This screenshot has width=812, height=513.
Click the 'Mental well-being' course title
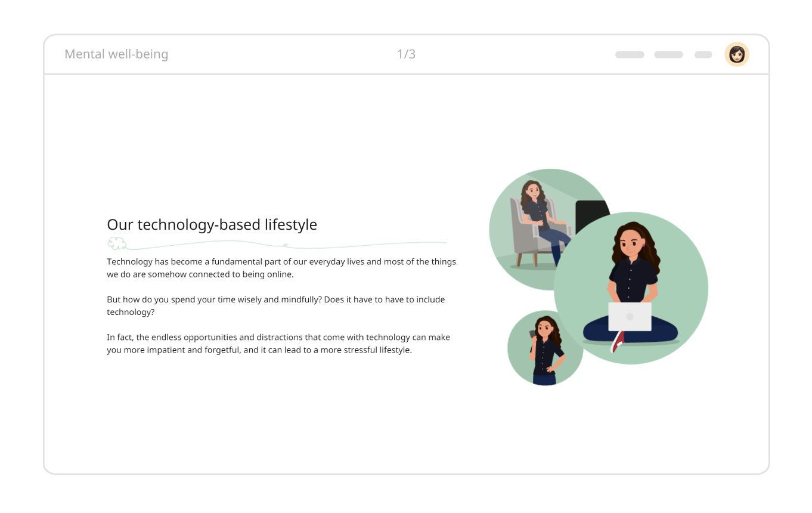click(x=116, y=54)
